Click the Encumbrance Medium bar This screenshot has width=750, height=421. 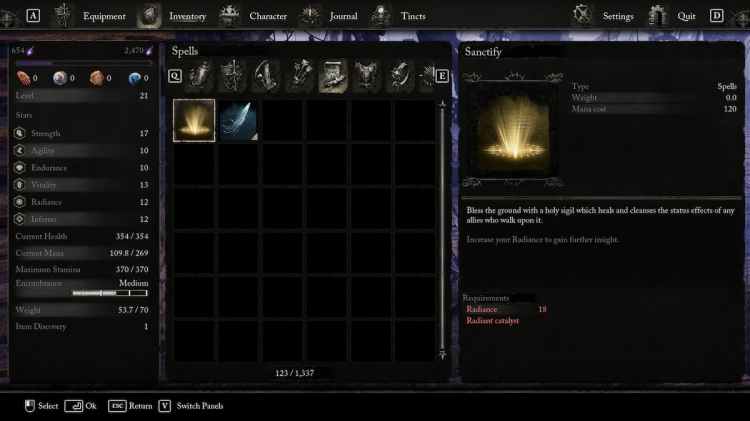point(110,293)
